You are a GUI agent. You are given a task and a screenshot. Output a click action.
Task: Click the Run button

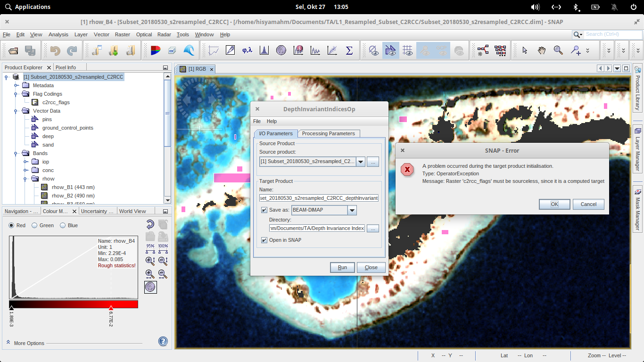click(342, 267)
